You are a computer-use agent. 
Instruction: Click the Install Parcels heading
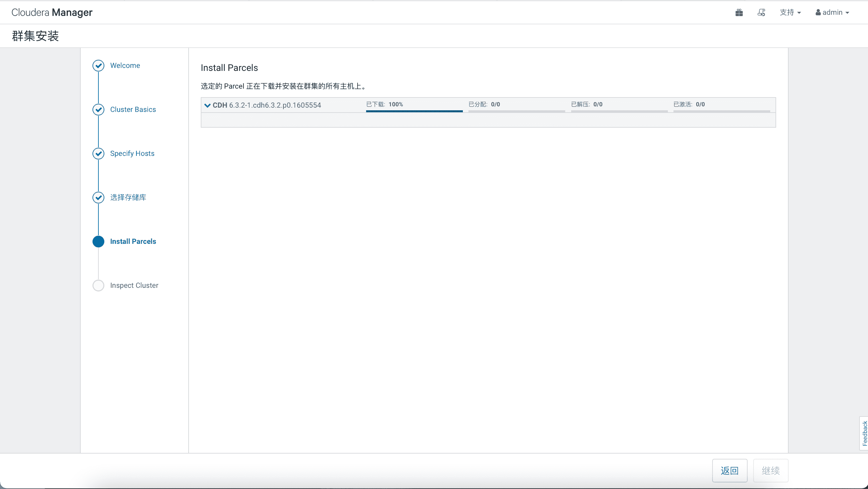229,68
